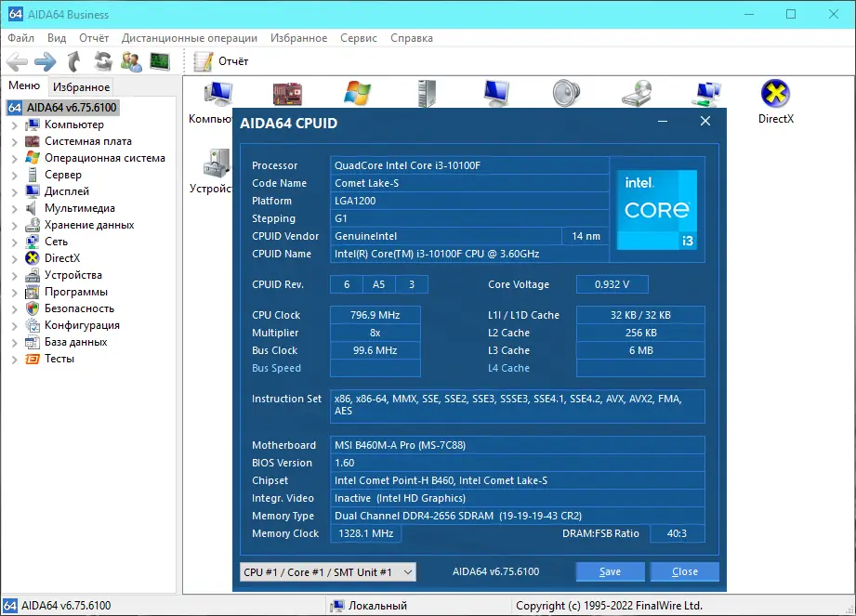Open the server tower icon in main pane
This screenshot has width=856, height=616.
tap(427, 93)
